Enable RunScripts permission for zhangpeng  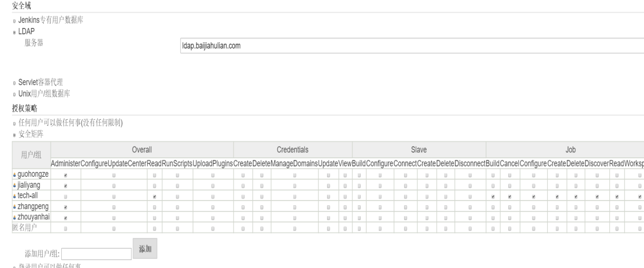coord(177,207)
